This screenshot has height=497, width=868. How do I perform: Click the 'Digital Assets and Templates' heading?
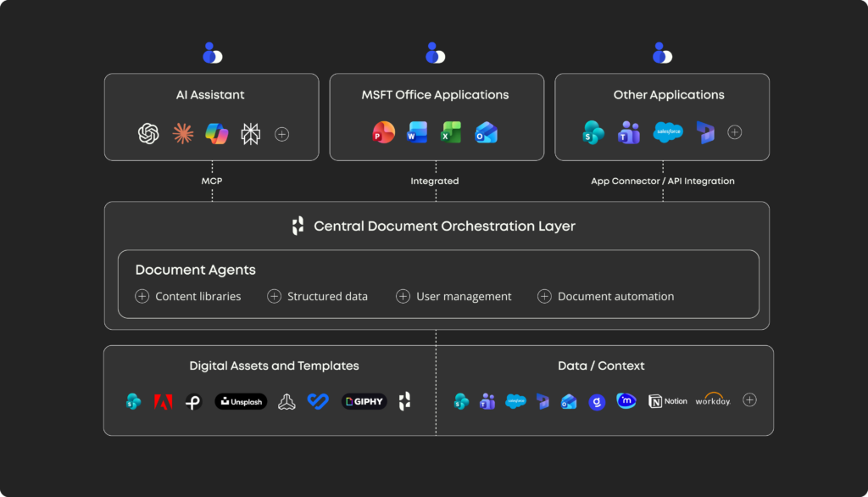pyautogui.click(x=274, y=366)
